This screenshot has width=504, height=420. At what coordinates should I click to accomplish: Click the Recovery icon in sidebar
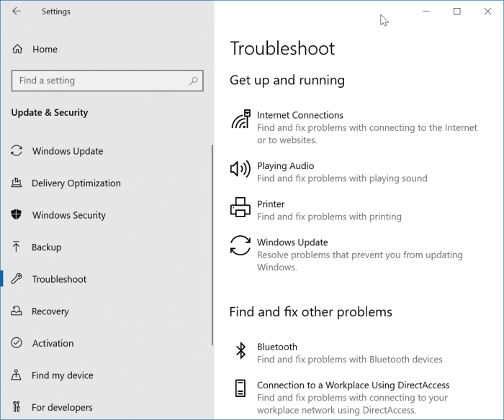(x=17, y=311)
